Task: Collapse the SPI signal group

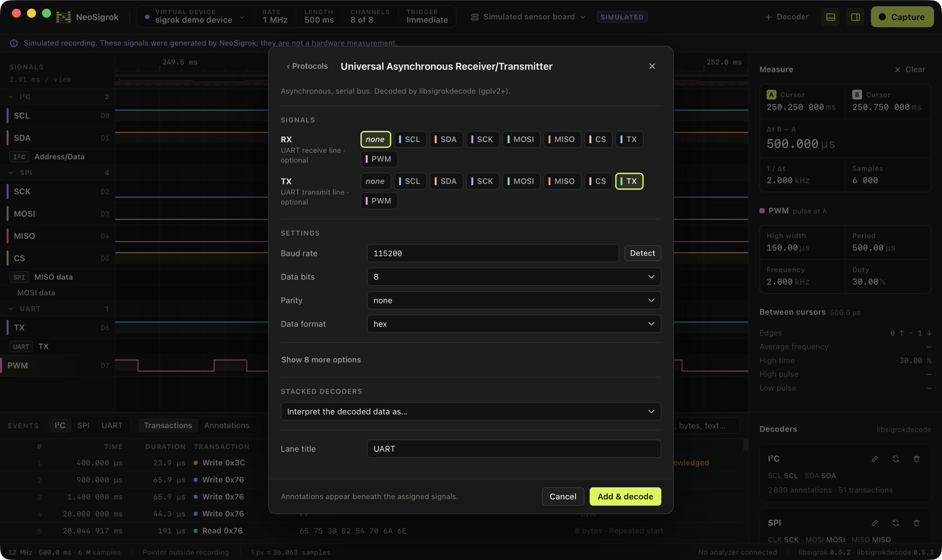Action: point(10,173)
